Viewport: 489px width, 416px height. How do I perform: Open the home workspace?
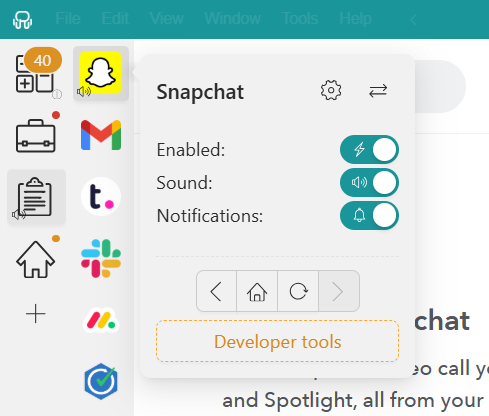click(x=35, y=259)
